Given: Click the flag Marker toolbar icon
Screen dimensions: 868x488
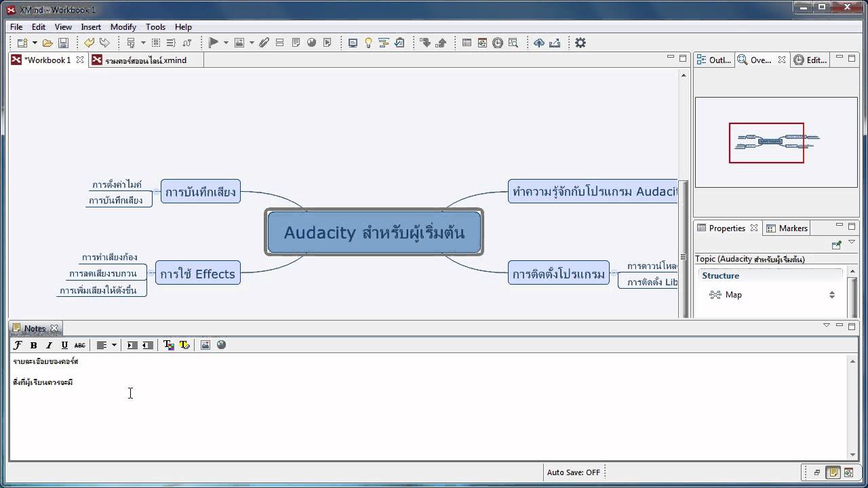Looking at the screenshot, I should [x=214, y=43].
